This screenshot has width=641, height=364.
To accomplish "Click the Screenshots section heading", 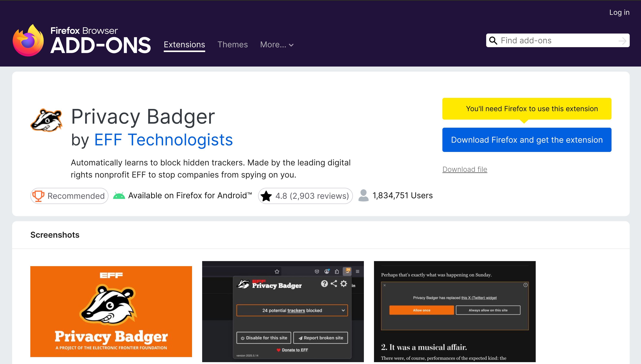I will click(55, 235).
